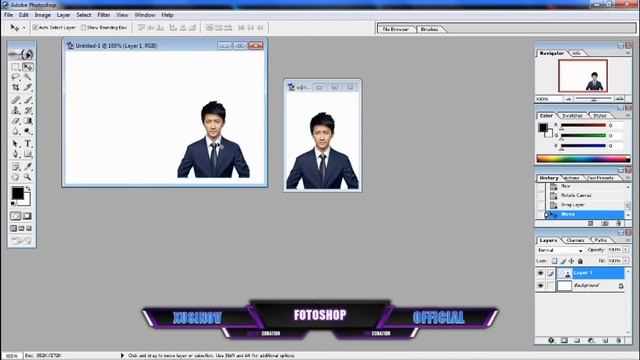The width and height of the screenshot is (640, 360).
Task: Toggle lock all padlock in Layers
Action: pos(580,261)
